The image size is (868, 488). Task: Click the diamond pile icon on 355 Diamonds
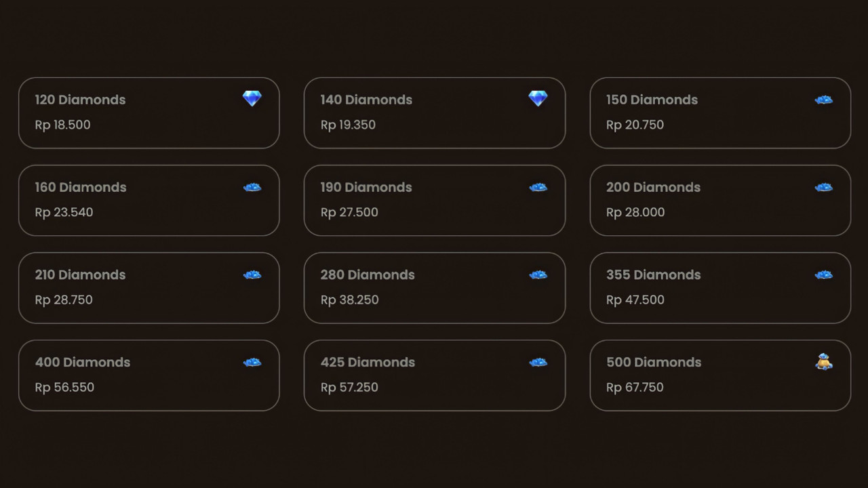coord(824,274)
